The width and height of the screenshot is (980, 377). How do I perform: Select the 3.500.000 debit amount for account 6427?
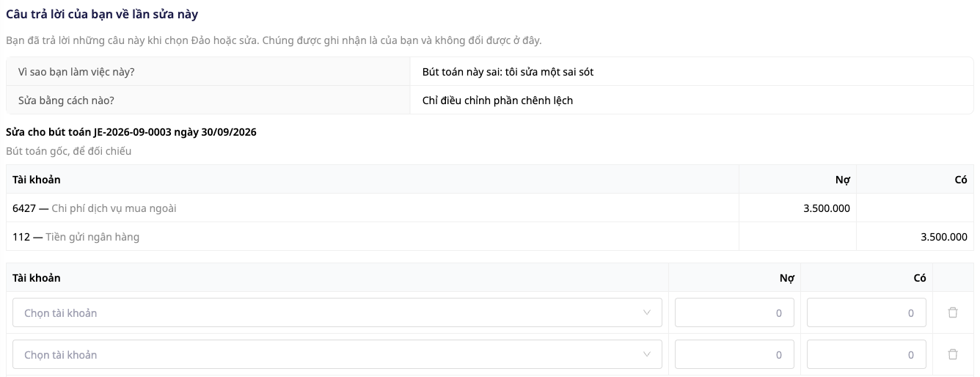(827, 208)
